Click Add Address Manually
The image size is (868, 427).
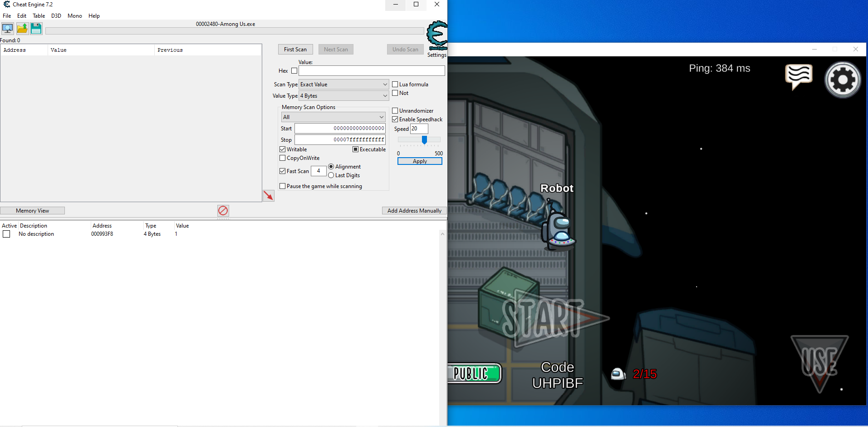click(414, 210)
